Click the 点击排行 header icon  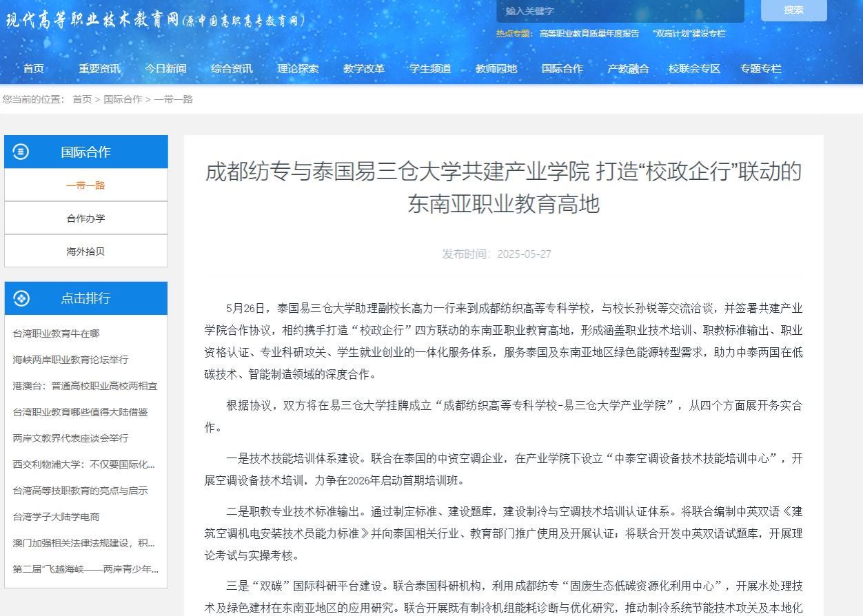click(x=21, y=298)
